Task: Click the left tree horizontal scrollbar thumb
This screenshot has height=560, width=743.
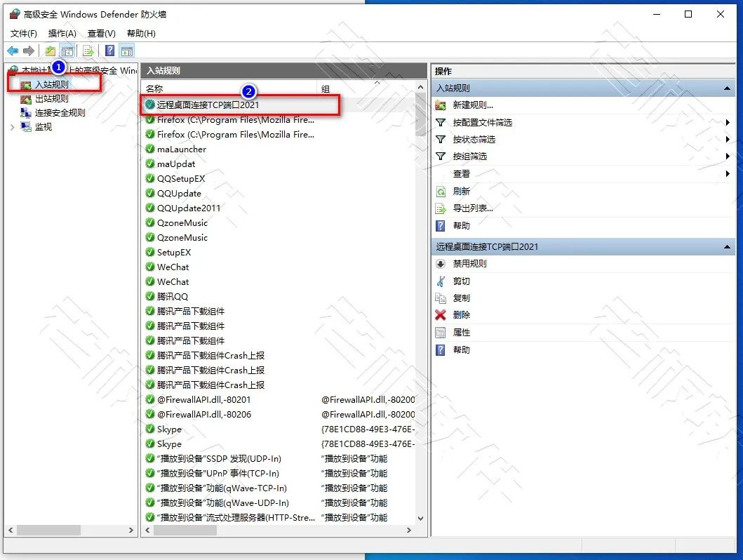Action: pyautogui.click(x=49, y=530)
